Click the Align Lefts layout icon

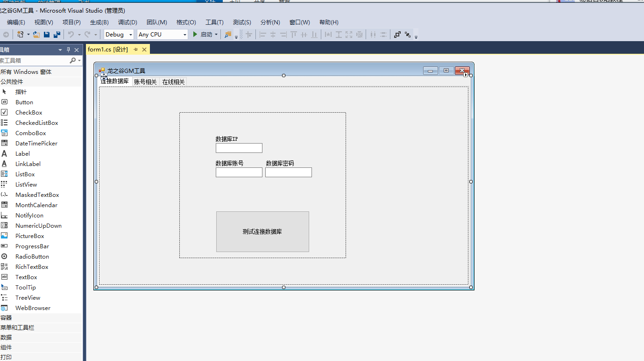coord(262,34)
